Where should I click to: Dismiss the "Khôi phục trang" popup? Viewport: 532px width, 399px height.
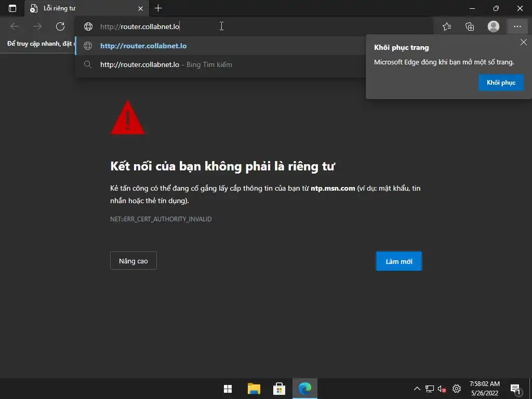pos(524,42)
